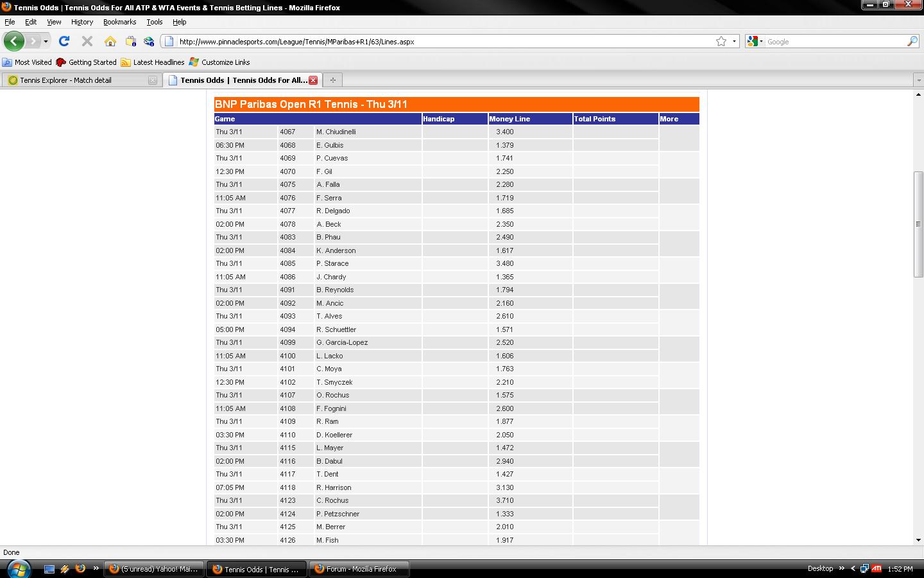Expand the quick launch overflow chevron

tap(96, 568)
